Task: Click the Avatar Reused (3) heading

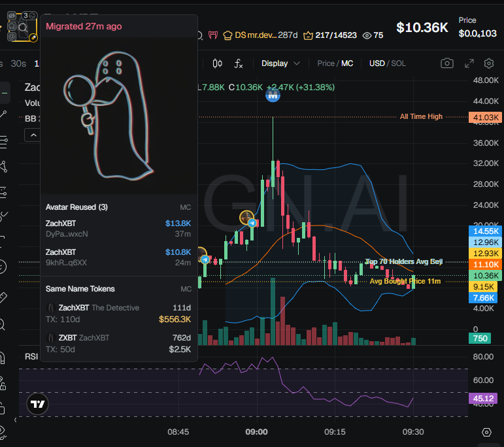Action: tap(76, 207)
